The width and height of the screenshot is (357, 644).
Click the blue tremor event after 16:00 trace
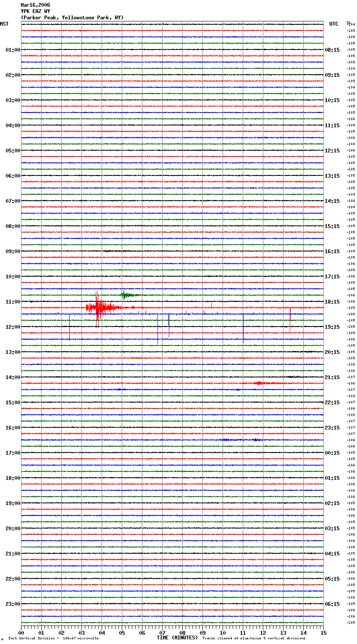(241, 440)
